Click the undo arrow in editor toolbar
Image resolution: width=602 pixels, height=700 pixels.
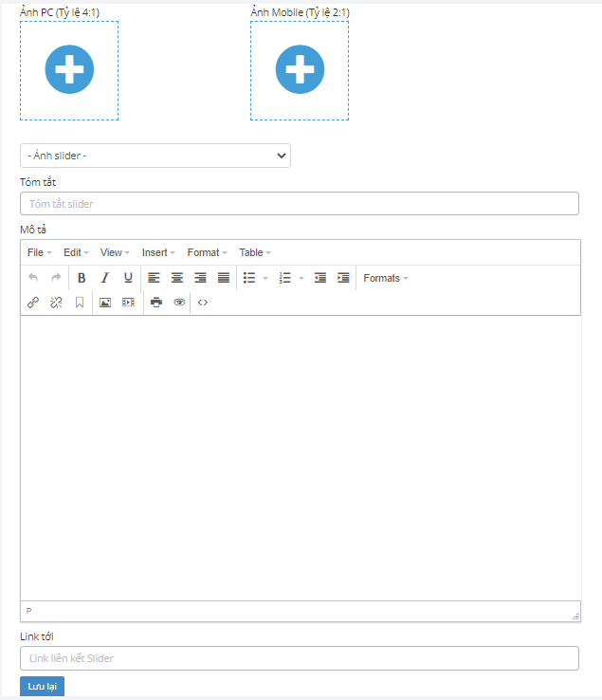coord(33,278)
